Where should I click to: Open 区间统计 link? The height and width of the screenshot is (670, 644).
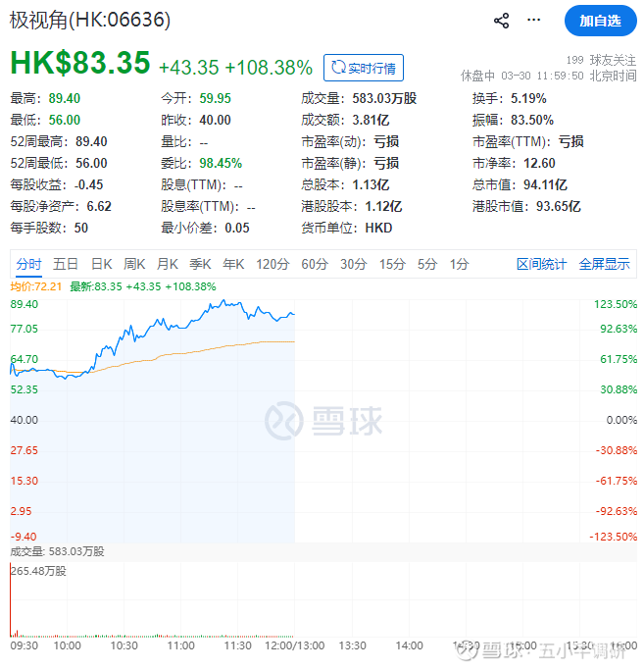click(541, 264)
